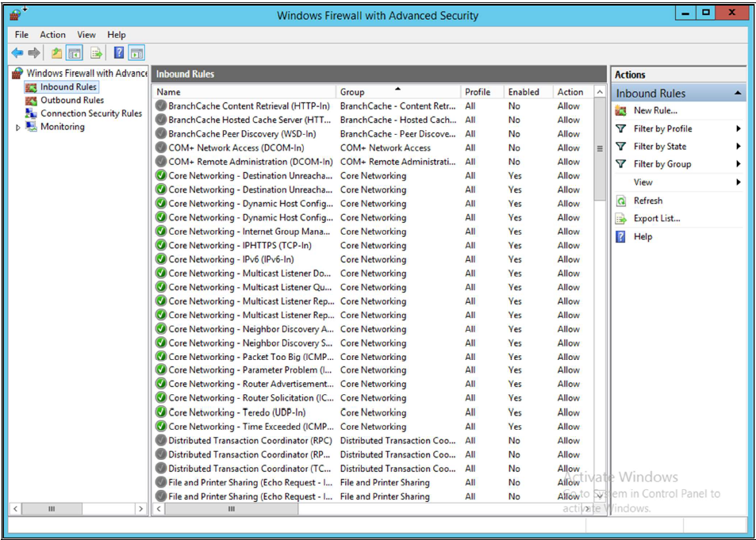Open the Filter by Group submenu arrow
Viewport: 756px width, 540px height.
tap(739, 164)
